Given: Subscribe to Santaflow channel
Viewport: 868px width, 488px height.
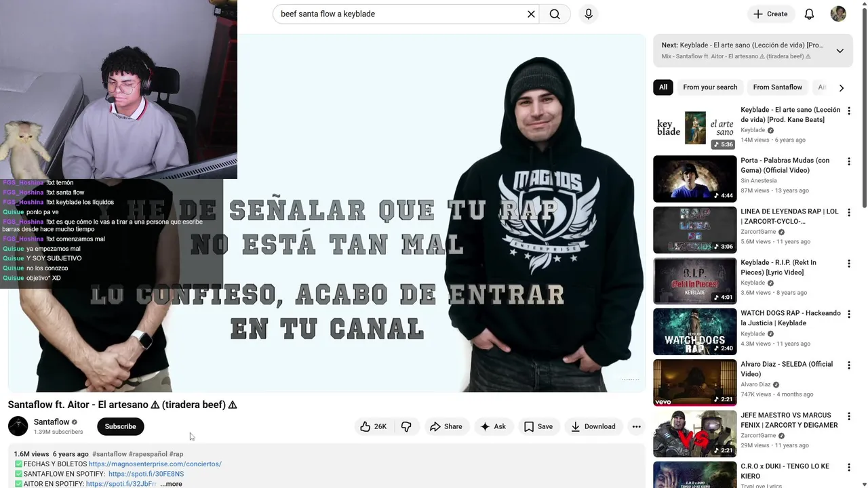Looking at the screenshot, I should pyautogui.click(x=120, y=426).
